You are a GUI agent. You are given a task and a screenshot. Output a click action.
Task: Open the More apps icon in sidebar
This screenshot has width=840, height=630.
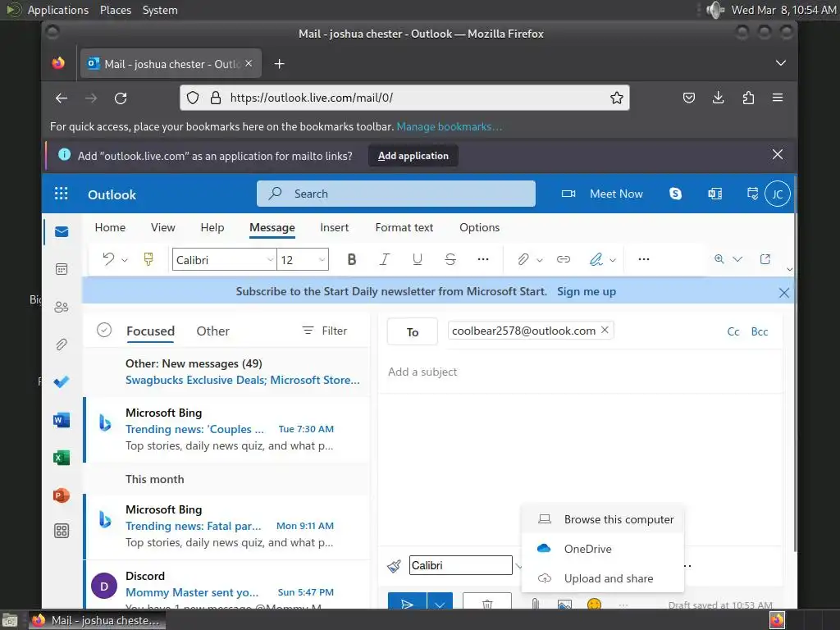click(x=62, y=531)
